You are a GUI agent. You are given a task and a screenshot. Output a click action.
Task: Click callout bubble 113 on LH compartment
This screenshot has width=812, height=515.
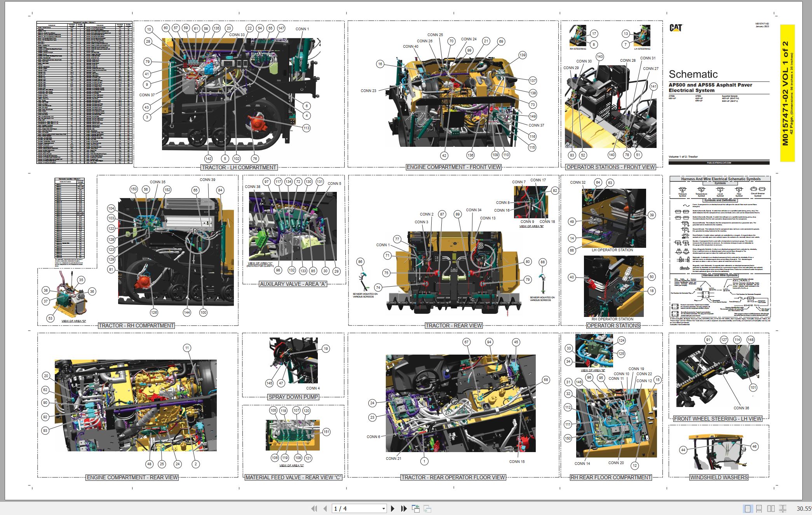click(x=306, y=128)
